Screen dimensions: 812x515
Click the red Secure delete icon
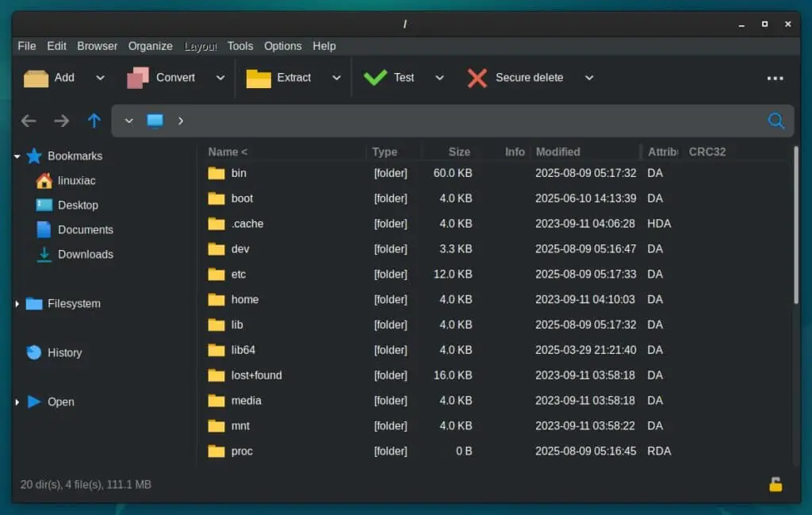(x=476, y=77)
